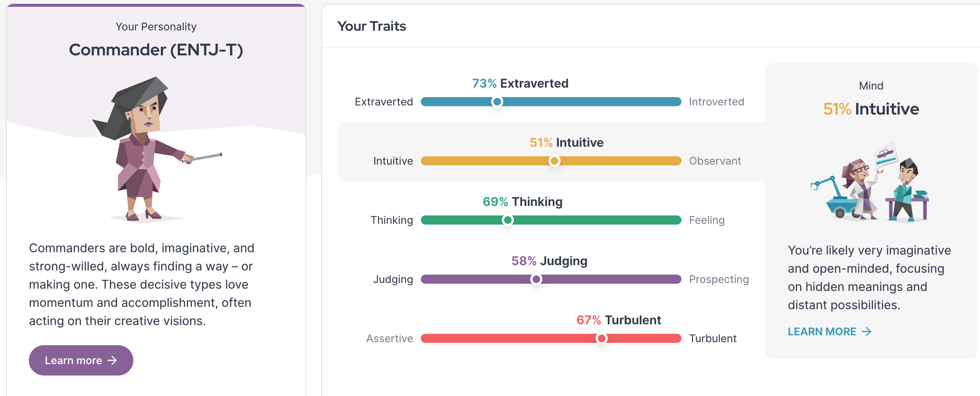
Task: Click the red Turbulent slider handle
Action: click(601, 338)
